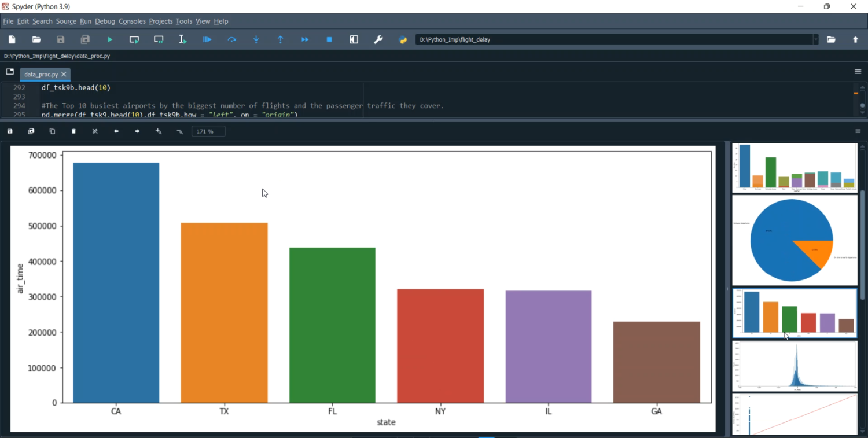
Task: Open the working directory path dropdown
Action: pos(816,39)
